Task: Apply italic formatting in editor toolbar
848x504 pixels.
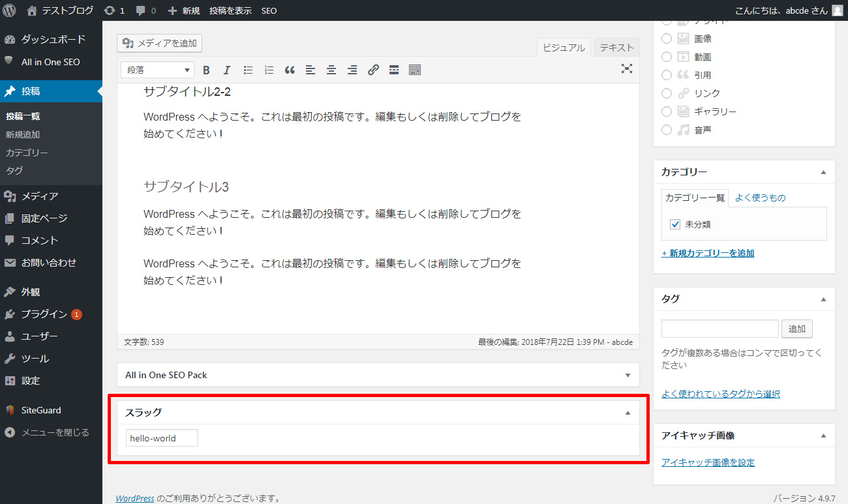Action: (227, 70)
